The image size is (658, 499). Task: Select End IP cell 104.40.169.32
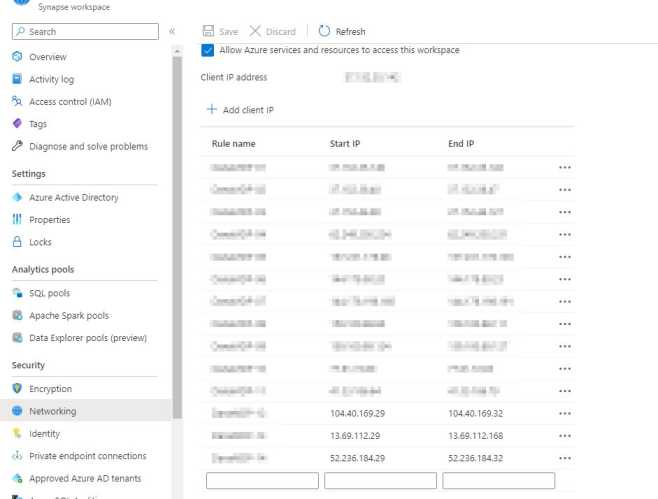pyautogui.click(x=475, y=413)
